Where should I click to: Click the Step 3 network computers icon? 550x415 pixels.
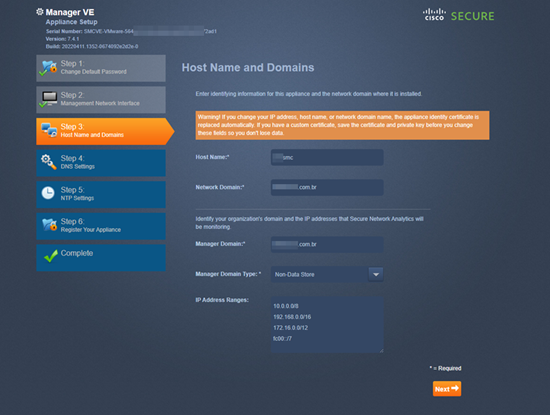49,130
